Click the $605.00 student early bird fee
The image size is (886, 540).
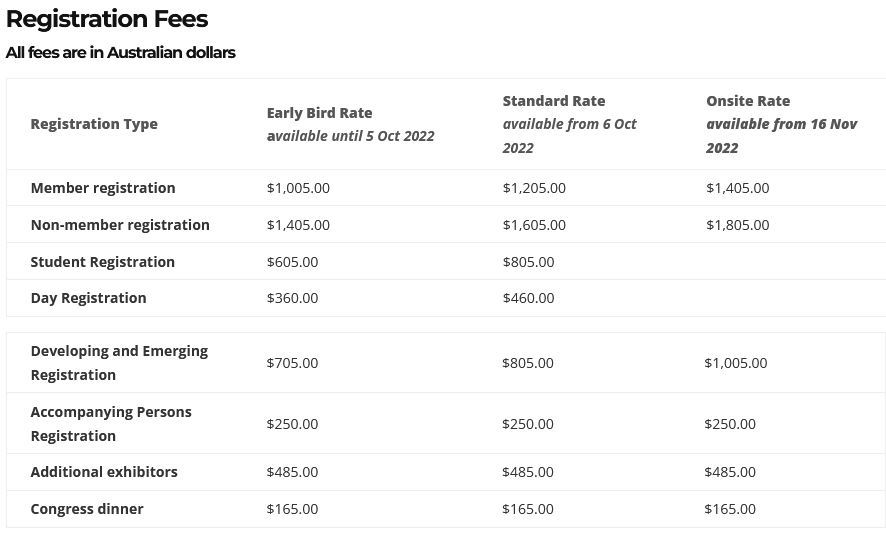292,262
